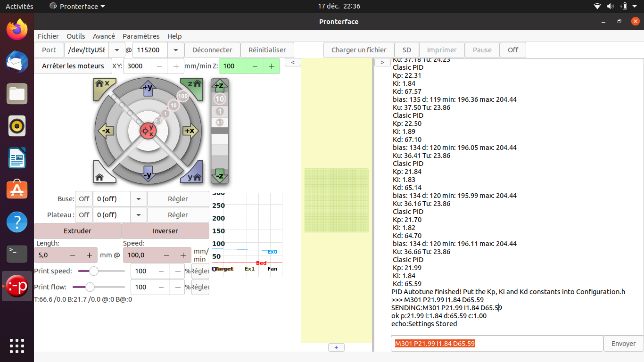Click Arrêter les moteurs

[x=73, y=66]
